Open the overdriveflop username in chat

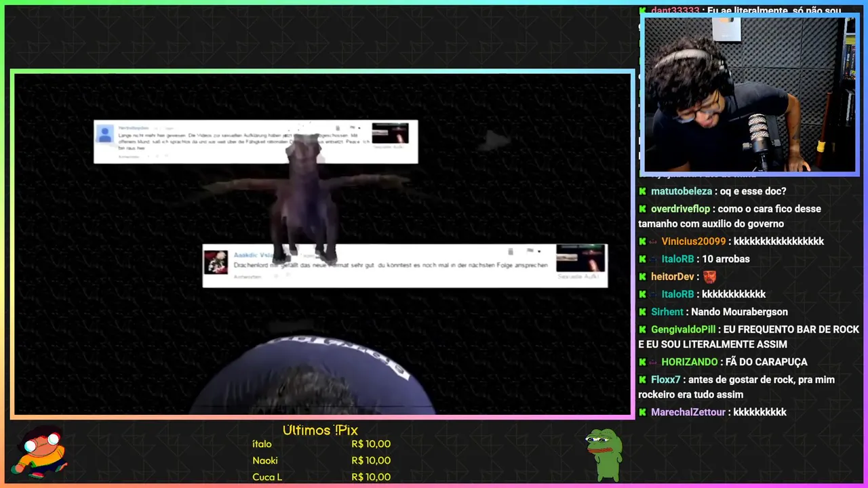(682, 209)
